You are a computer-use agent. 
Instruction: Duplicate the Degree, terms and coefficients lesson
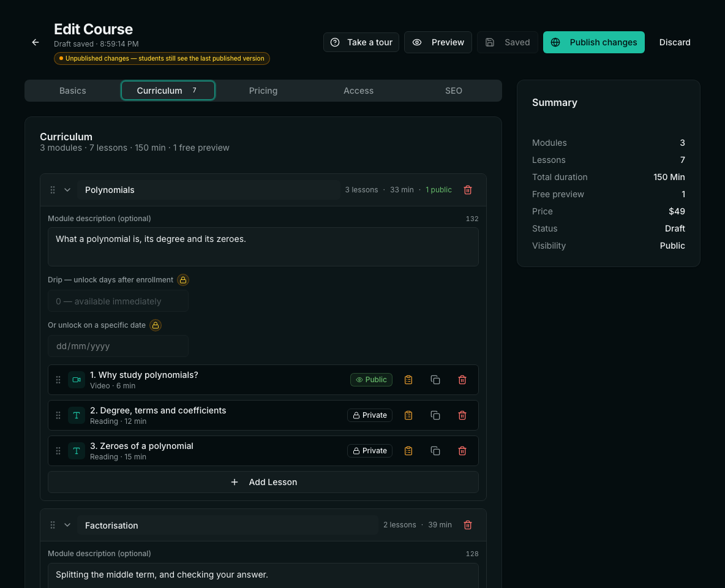pyautogui.click(x=435, y=415)
